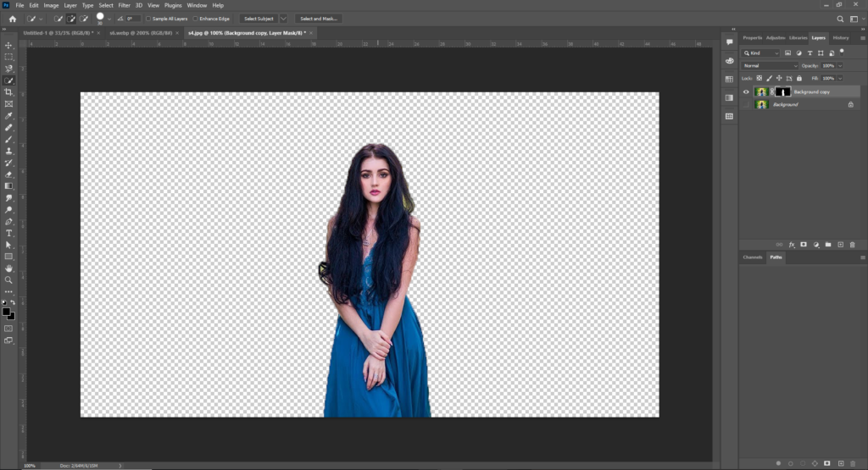Viewport: 868px width, 470px height.
Task: Open the Filter menu
Action: click(124, 5)
